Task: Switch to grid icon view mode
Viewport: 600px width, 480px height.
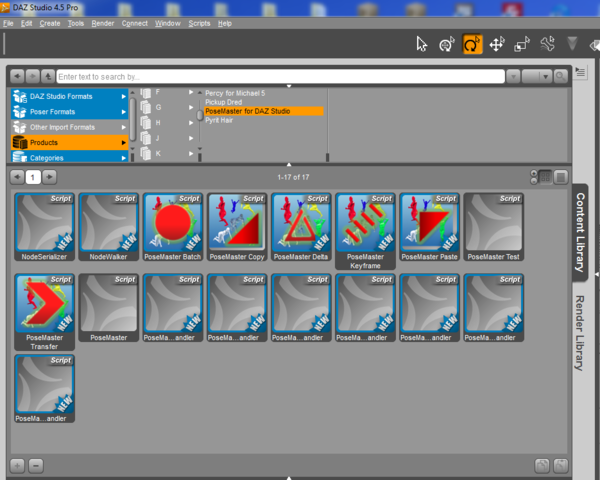Action: (545, 177)
